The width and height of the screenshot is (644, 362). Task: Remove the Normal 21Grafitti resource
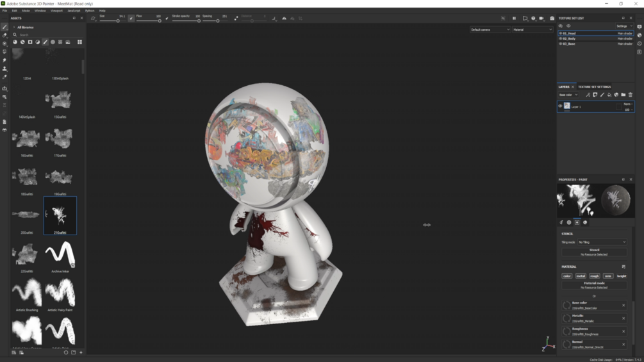(x=623, y=344)
